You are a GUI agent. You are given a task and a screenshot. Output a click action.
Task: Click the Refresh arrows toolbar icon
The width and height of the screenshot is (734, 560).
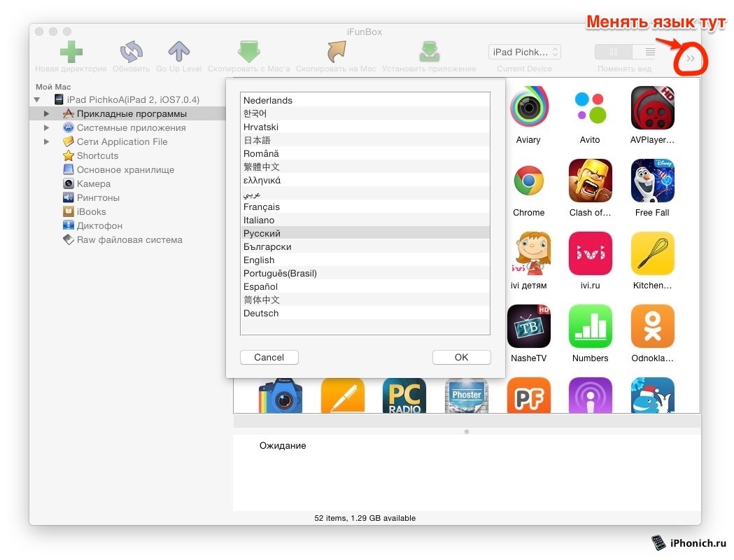click(x=131, y=52)
